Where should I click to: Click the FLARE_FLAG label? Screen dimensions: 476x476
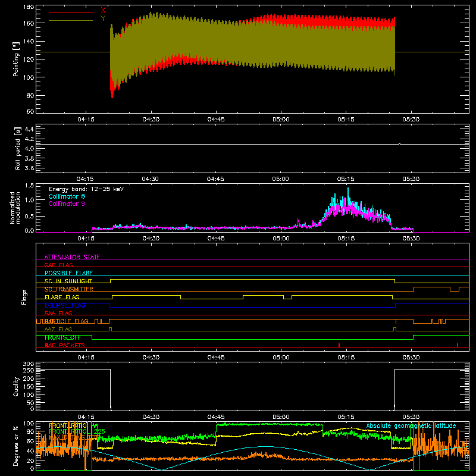pos(62,297)
